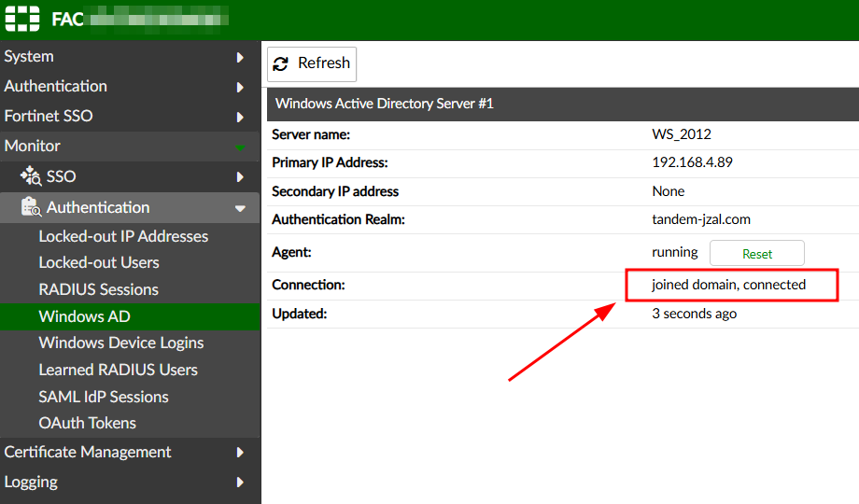Expand the Certificate Management arrow
This screenshot has height=504, width=859.
tap(240, 453)
